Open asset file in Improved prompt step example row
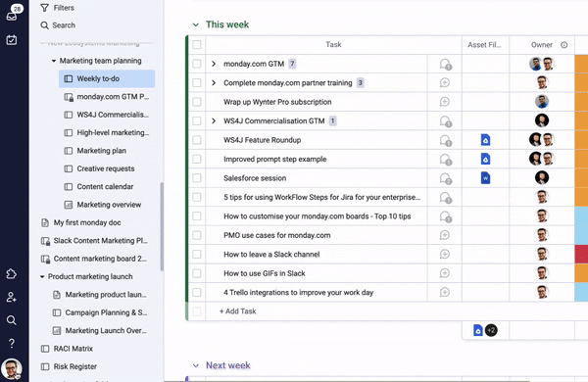The width and height of the screenshot is (588, 382). [485, 159]
